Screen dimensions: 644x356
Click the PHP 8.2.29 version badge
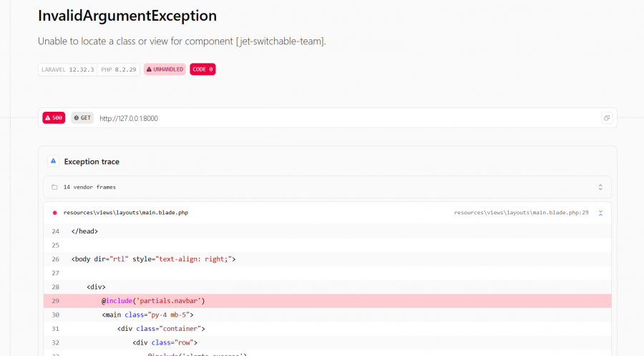tap(118, 69)
